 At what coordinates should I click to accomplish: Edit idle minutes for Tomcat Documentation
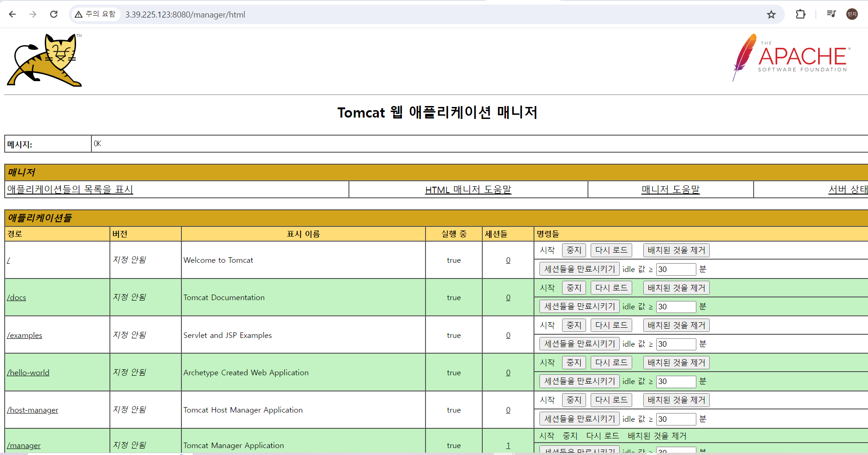[x=676, y=307]
